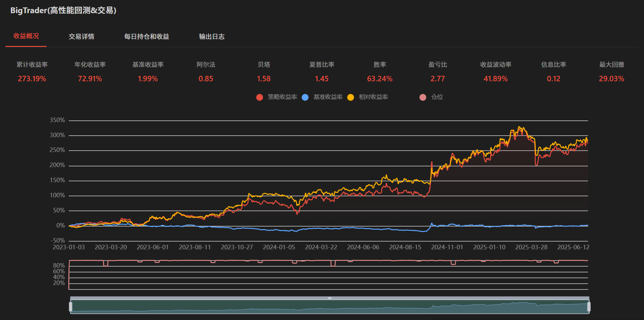Click the pink 仓位 legend dot
The width and height of the screenshot is (644, 320).
423,97
